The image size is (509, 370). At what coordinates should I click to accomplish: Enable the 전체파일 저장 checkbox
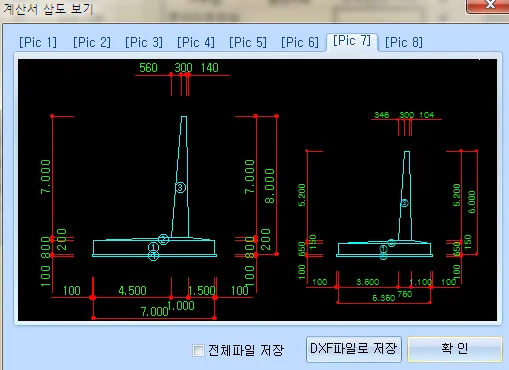click(198, 350)
